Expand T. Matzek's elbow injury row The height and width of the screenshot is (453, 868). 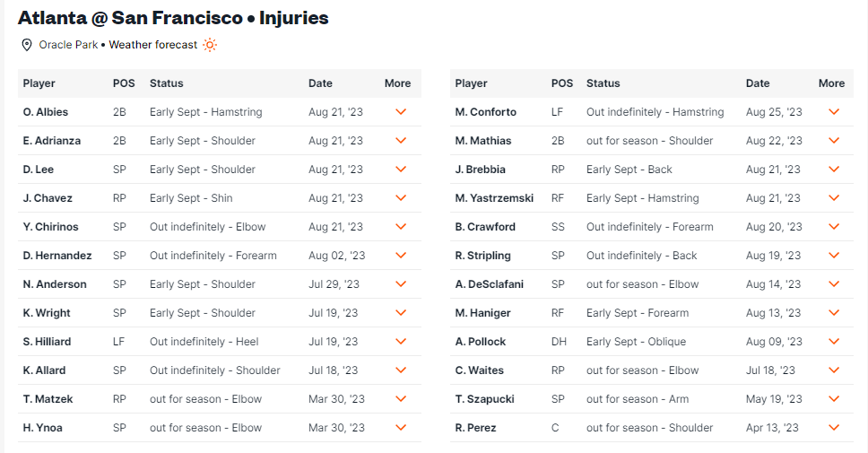[x=402, y=398]
